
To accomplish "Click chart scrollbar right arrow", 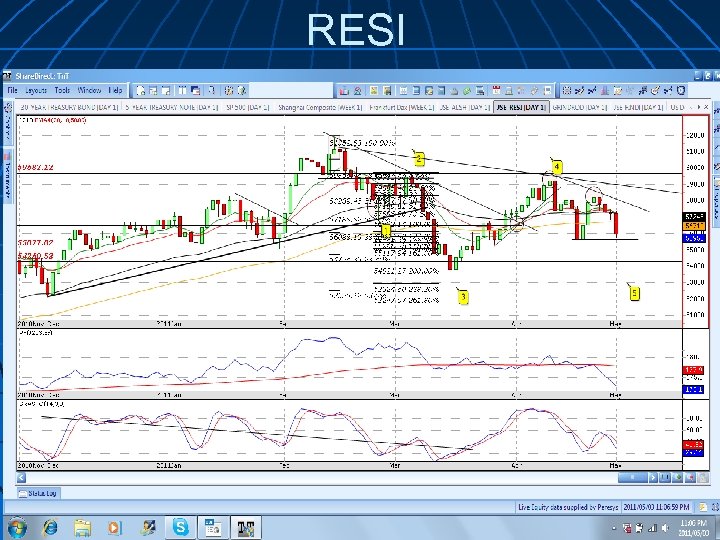I will point(652,478).
